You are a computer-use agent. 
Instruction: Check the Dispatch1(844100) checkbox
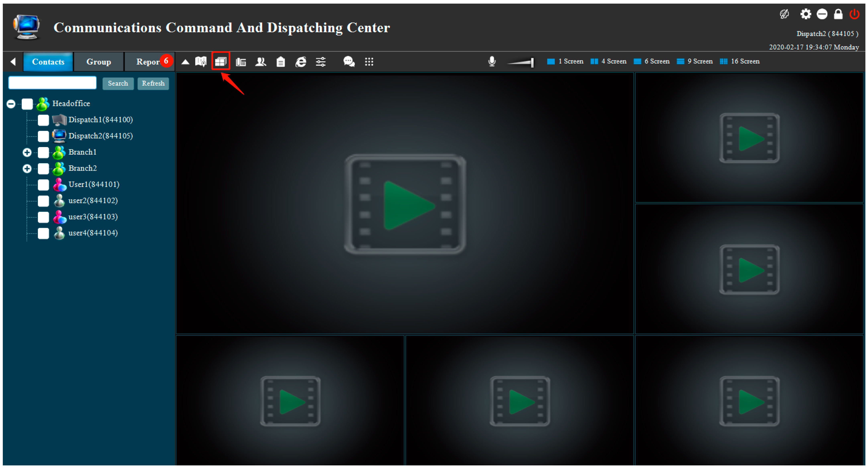point(43,120)
